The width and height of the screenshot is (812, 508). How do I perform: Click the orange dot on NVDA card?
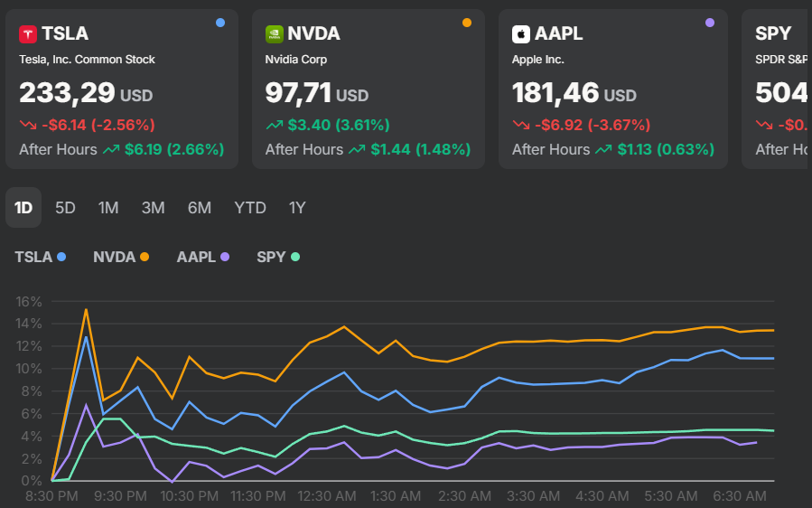467,23
